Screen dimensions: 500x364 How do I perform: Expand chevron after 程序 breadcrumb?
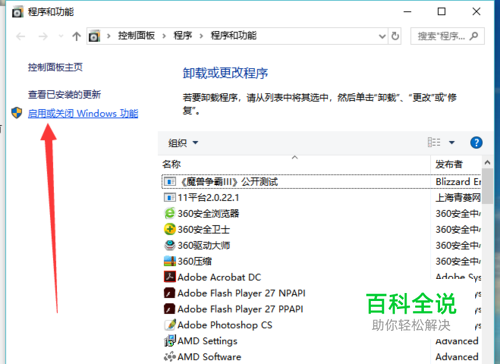201,36
